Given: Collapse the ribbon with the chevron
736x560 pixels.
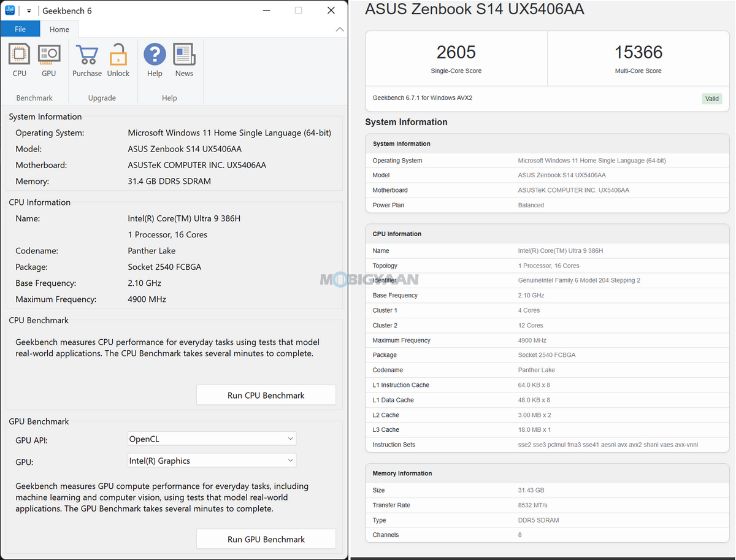Looking at the screenshot, I should click(340, 29).
